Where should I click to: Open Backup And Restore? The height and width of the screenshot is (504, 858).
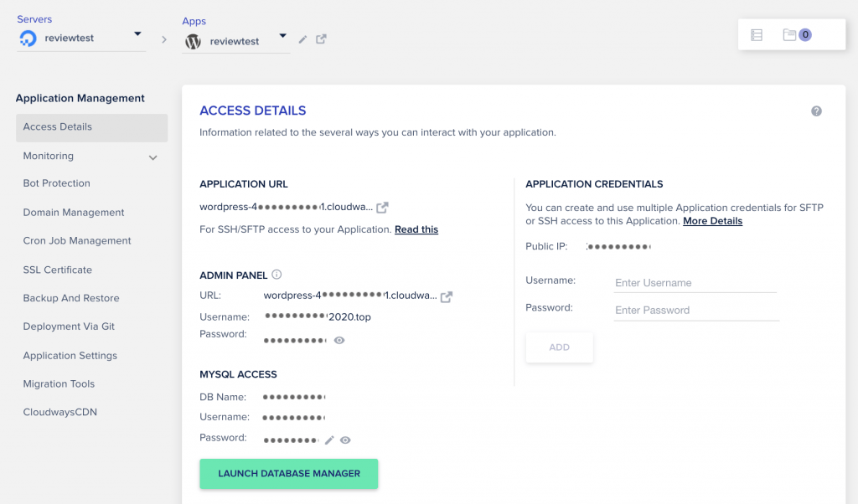coord(71,298)
